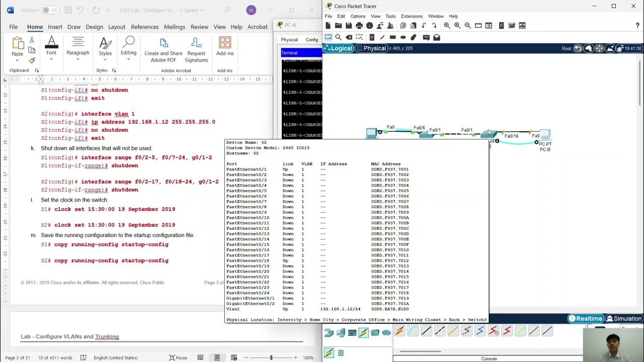
Task: Expand the Editing dropdown in Word
Action: [x=128, y=59]
